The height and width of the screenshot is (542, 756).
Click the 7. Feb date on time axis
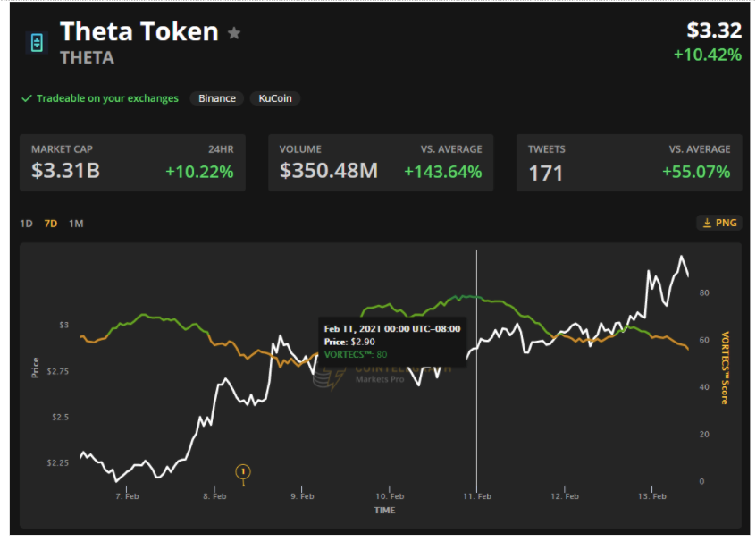(127, 496)
